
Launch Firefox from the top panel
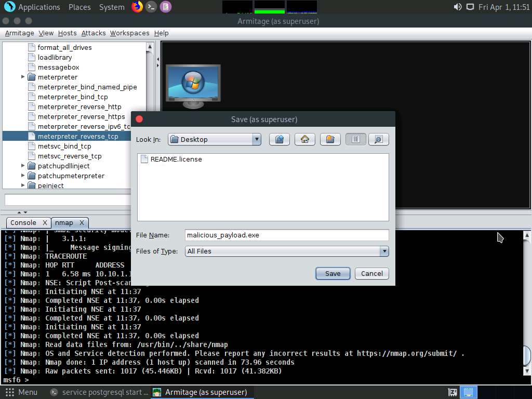(x=137, y=7)
